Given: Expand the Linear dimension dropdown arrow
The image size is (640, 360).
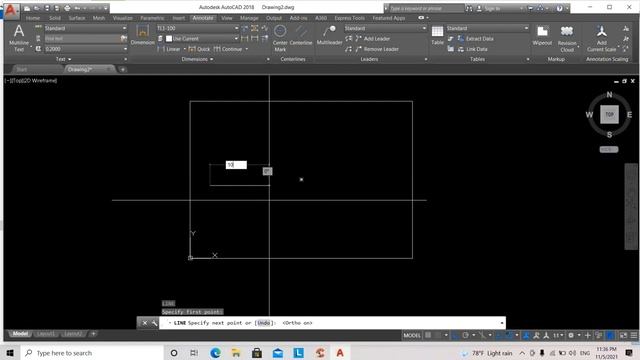Looking at the screenshot, I should pos(184,49).
